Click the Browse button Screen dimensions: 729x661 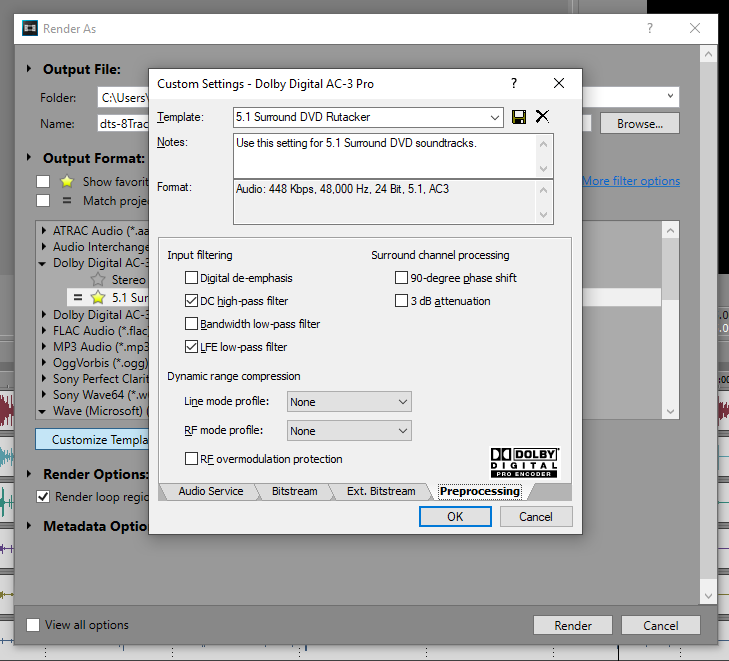[639, 124]
